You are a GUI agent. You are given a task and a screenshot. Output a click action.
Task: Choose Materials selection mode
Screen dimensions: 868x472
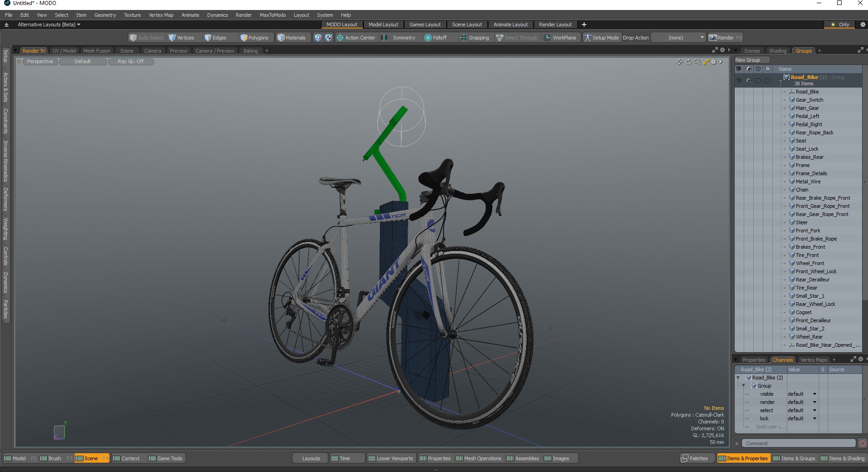click(292, 38)
